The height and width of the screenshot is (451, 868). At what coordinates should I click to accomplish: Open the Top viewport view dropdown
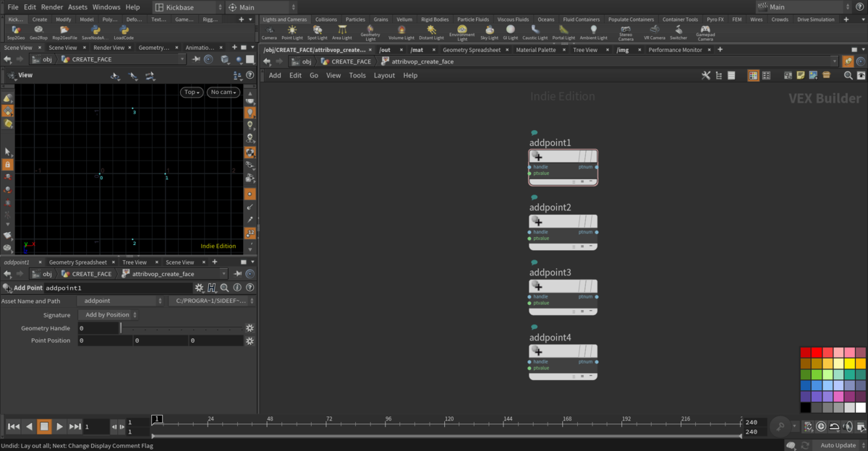click(x=192, y=92)
